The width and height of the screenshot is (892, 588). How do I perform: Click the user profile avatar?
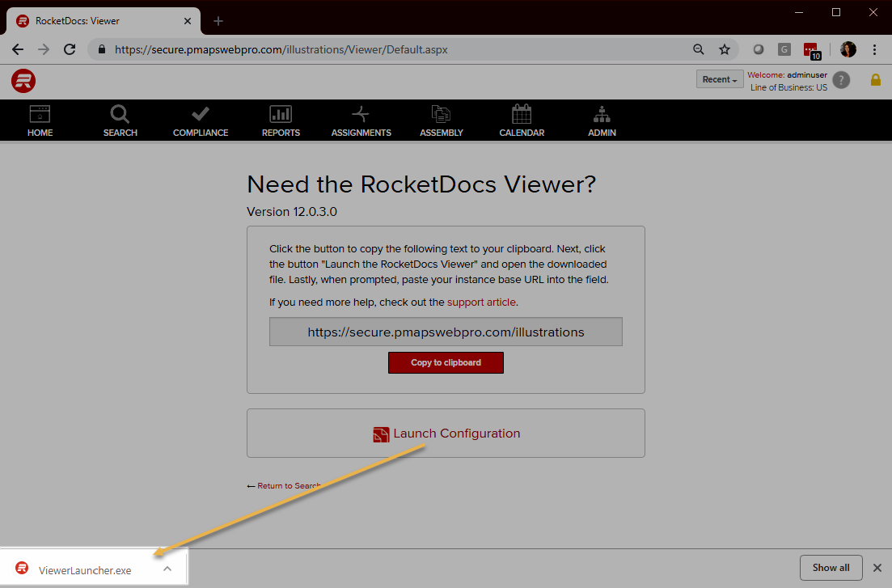848,49
